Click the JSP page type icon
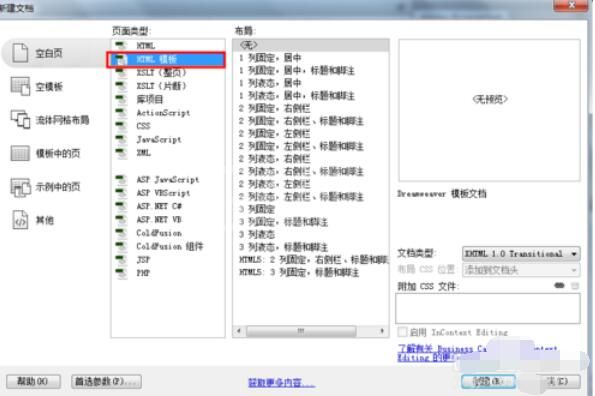The height and width of the screenshot is (396, 595). coord(121,259)
